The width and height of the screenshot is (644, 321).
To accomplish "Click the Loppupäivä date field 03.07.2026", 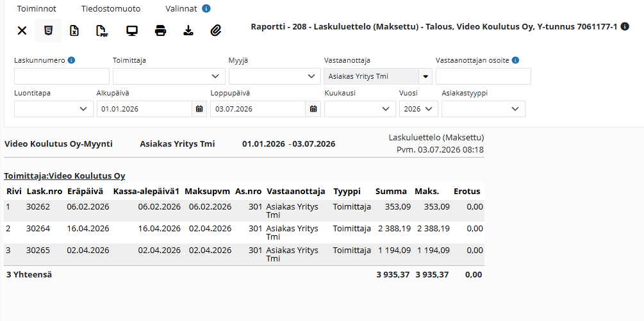I will click(x=258, y=109).
